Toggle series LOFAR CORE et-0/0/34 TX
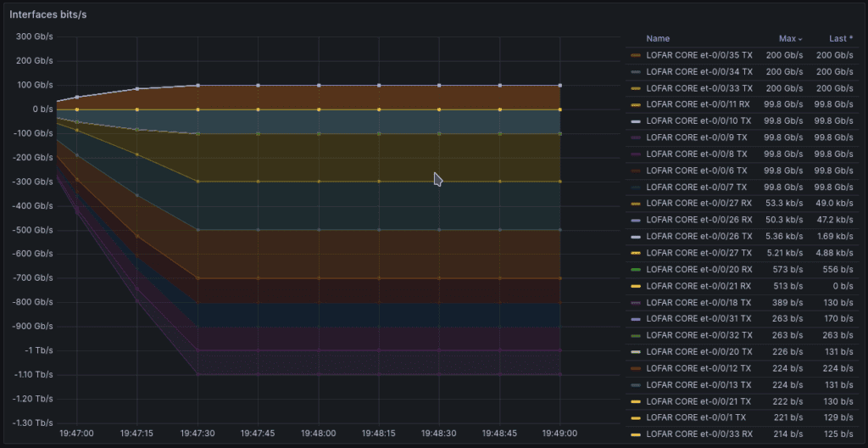Image resolution: width=868 pixels, height=448 pixels. (x=699, y=72)
